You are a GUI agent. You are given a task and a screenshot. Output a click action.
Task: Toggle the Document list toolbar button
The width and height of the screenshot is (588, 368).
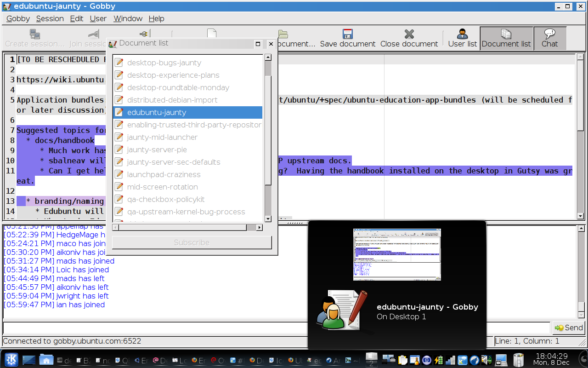[x=506, y=38]
